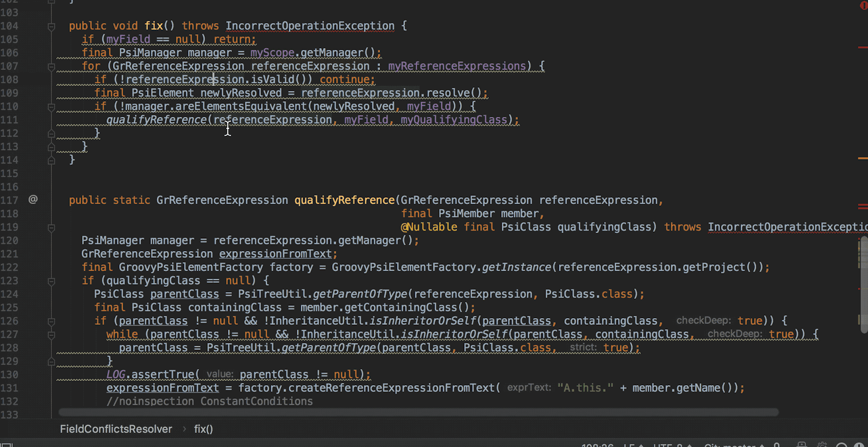Click closing fold marker on line 112
The height and width of the screenshot is (447, 868).
[x=51, y=134]
